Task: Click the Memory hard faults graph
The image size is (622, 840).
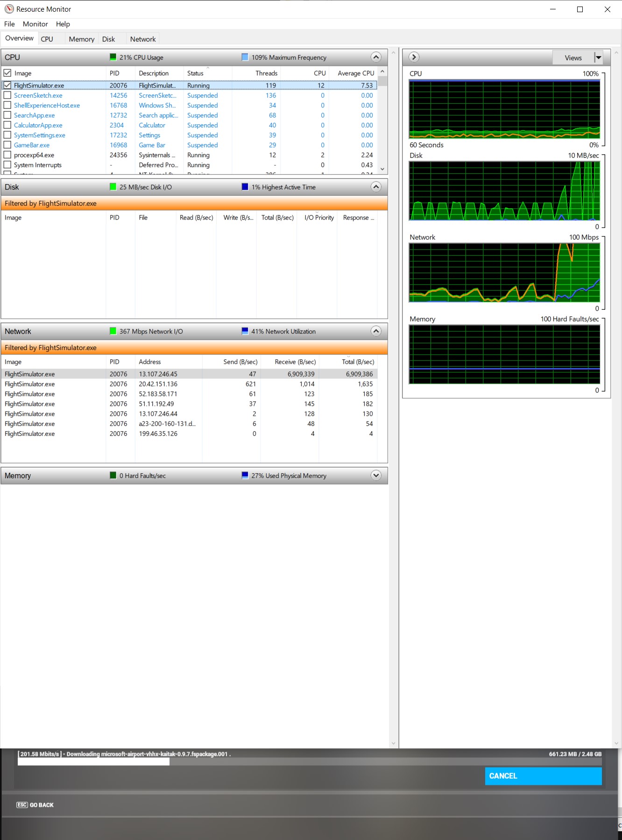Action: coord(504,354)
